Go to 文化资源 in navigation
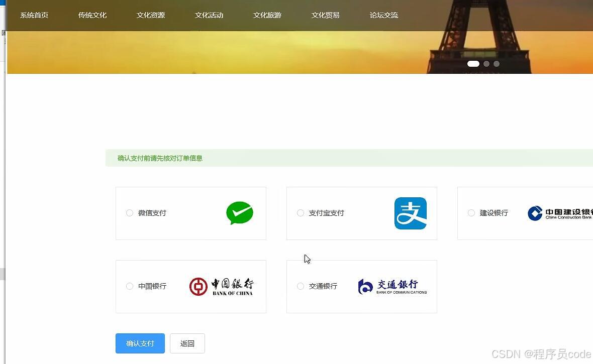Image resolution: width=593 pixels, height=364 pixels. (x=151, y=15)
